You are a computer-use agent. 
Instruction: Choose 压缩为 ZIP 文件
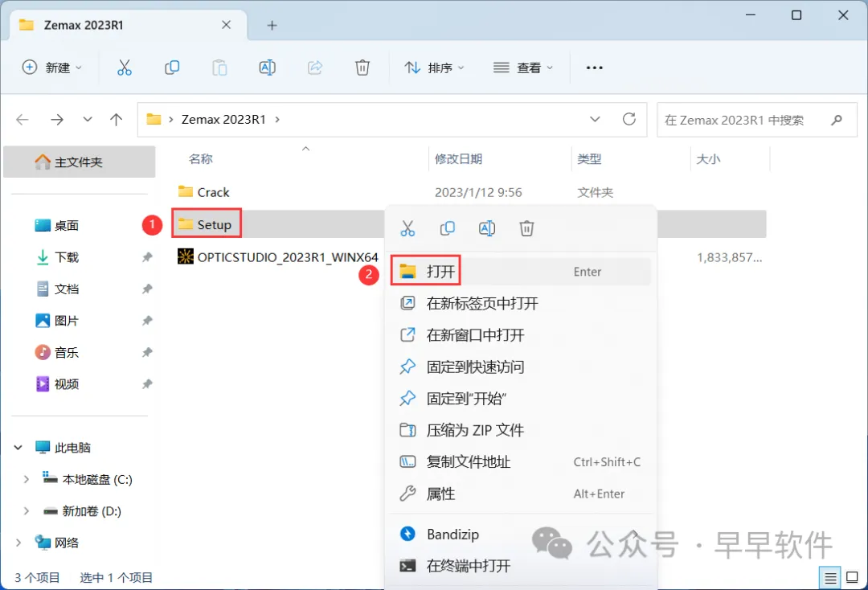520,430
